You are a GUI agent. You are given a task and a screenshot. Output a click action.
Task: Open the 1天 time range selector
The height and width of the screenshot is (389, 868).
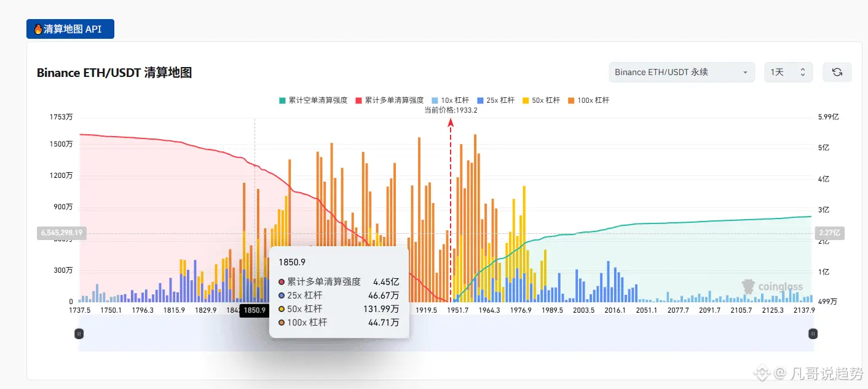point(788,72)
